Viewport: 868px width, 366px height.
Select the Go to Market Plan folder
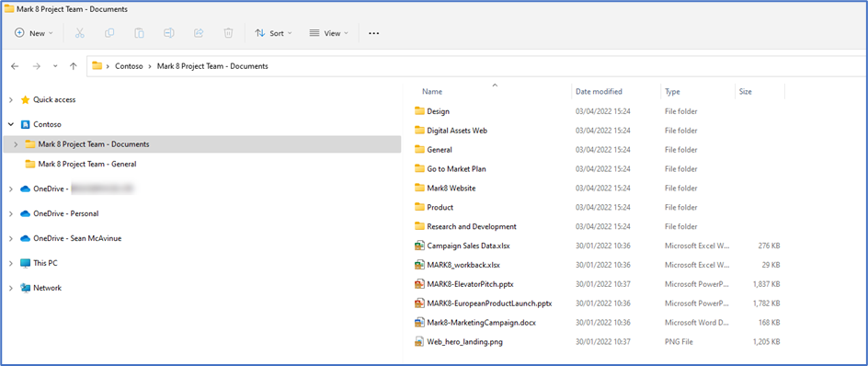point(451,169)
